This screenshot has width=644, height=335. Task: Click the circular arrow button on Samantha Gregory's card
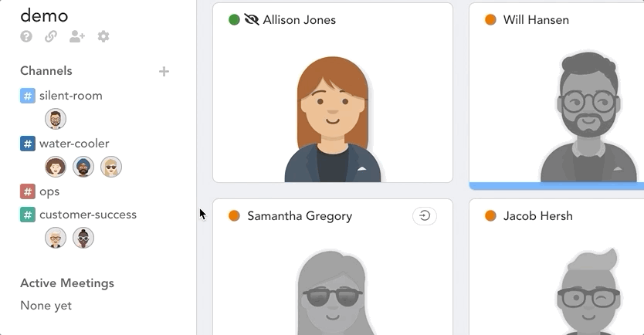coord(425,216)
